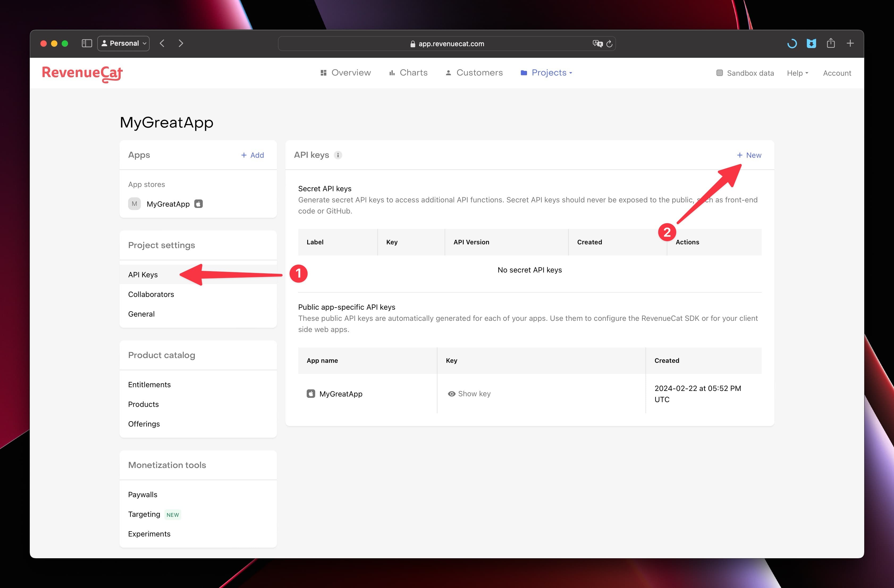Expand the Projects dropdown menu

pos(547,73)
